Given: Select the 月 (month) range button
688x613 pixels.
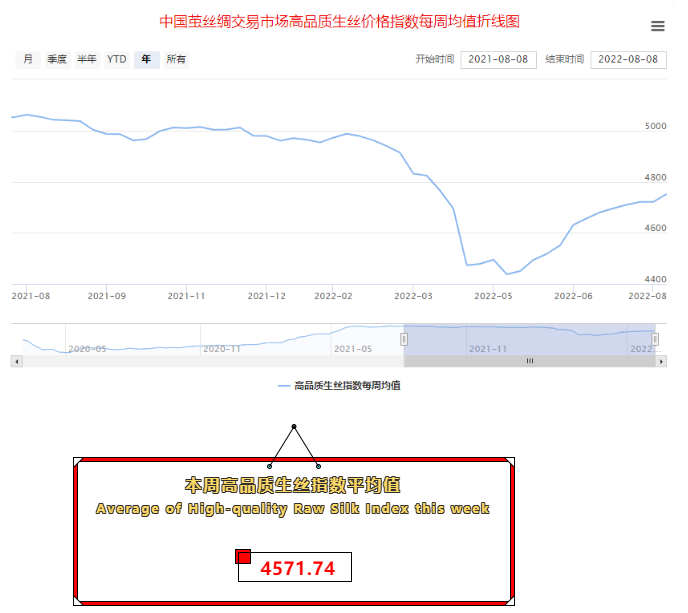Looking at the screenshot, I should [28, 60].
